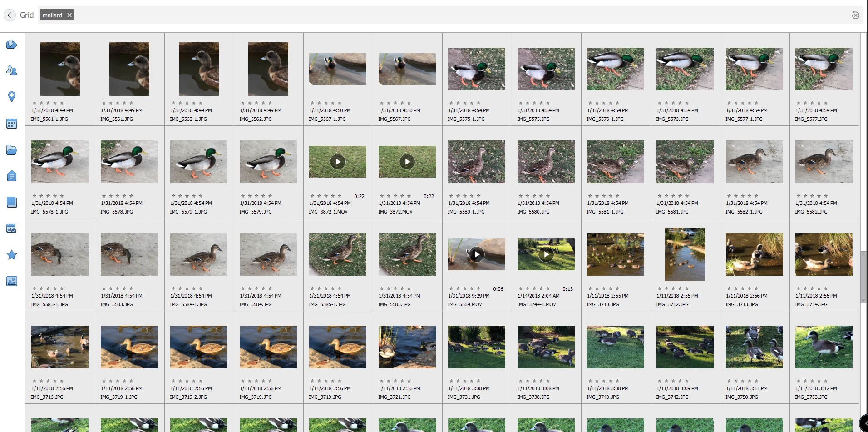The width and height of the screenshot is (868, 432).
Task: Set first star rating on IMG_3750.JPG
Action: click(x=729, y=381)
